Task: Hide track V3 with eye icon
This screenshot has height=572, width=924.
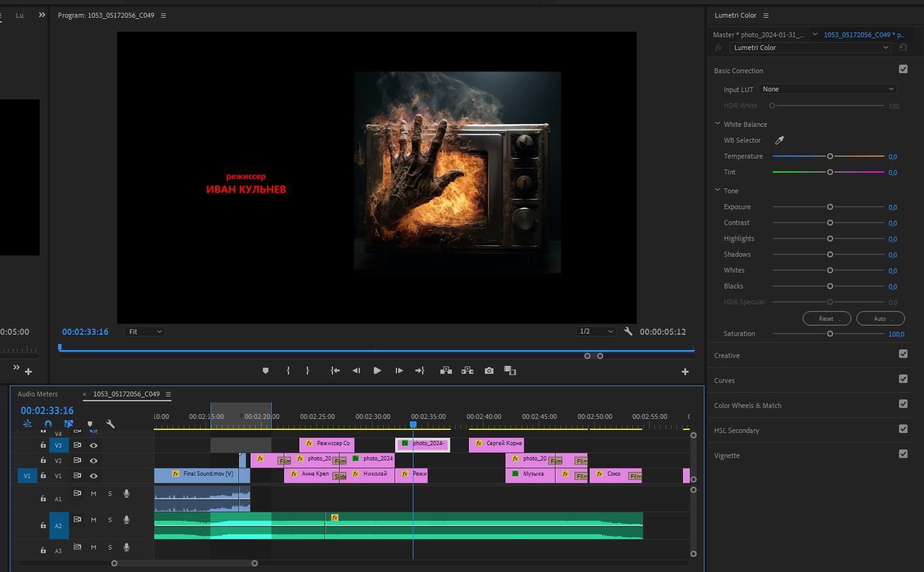Action: point(93,445)
